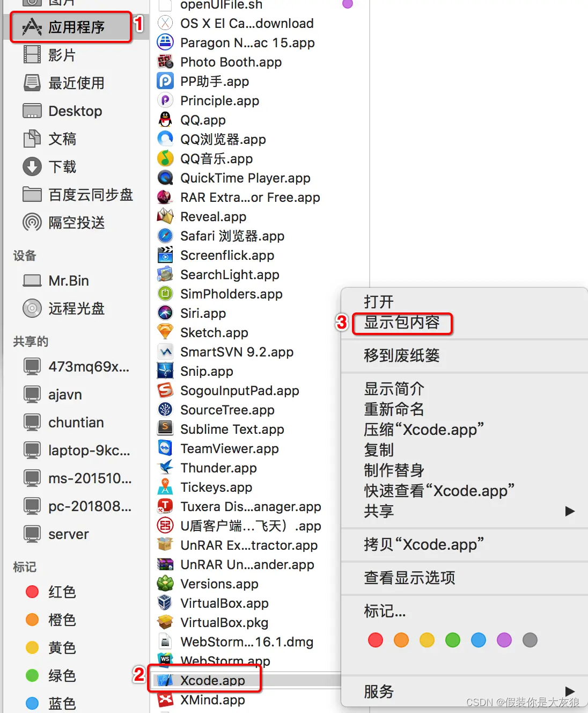Click the green tag color dot
The width and height of the screenshot is (588, 713).
[x=452, y=639]
